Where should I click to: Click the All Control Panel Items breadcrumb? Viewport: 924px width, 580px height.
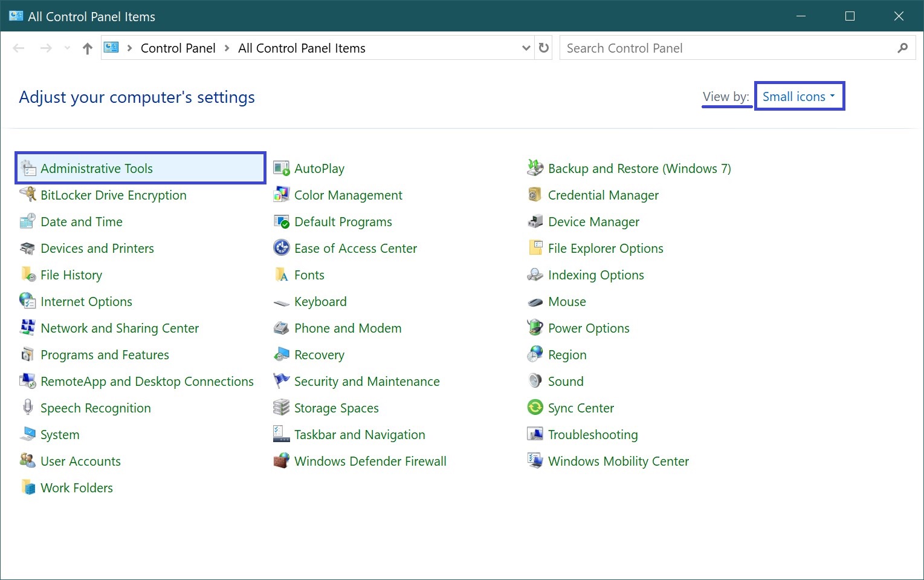[x=302, y=48]
